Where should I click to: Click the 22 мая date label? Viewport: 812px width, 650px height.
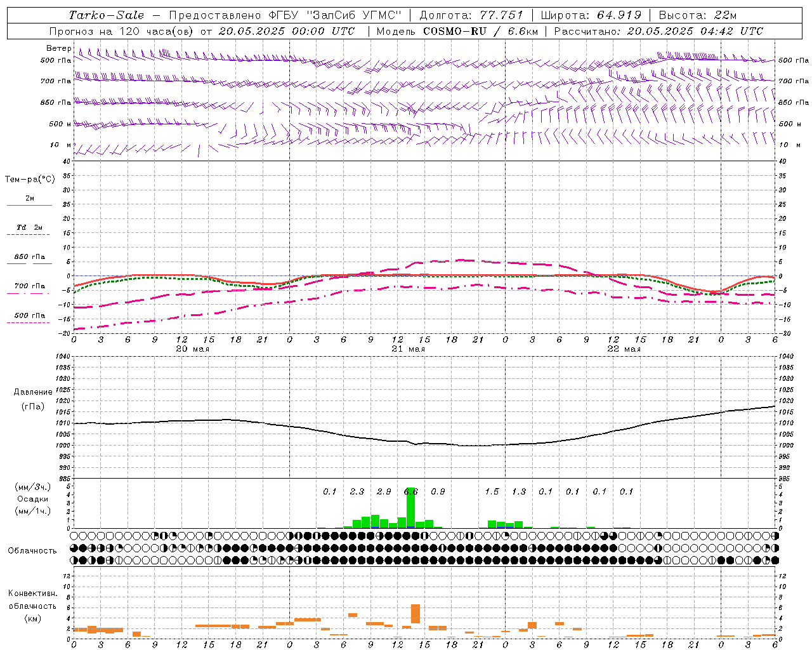tap(624, 349)
